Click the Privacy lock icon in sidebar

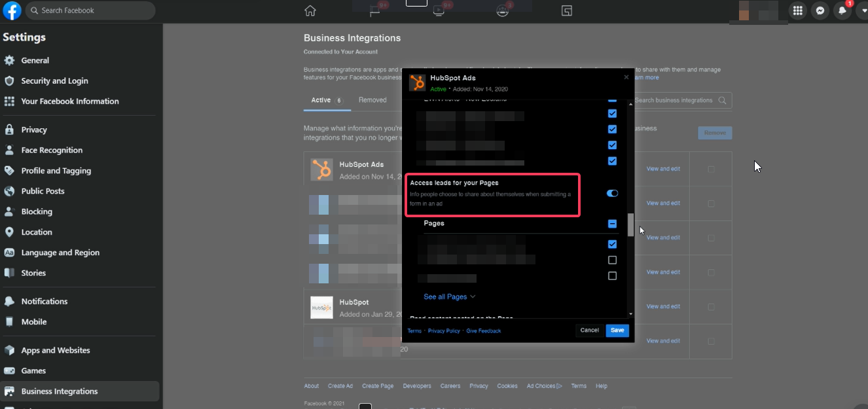9,130
